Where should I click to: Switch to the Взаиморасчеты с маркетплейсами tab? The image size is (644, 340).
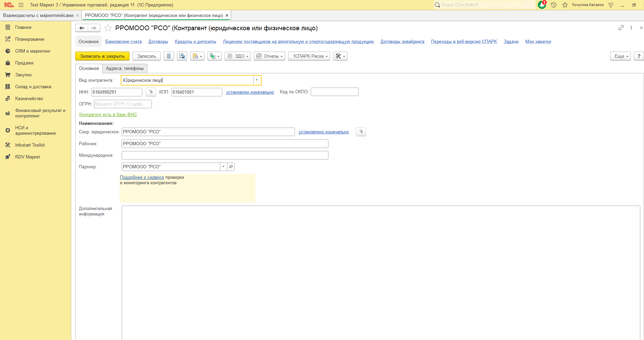click(38, 16)
